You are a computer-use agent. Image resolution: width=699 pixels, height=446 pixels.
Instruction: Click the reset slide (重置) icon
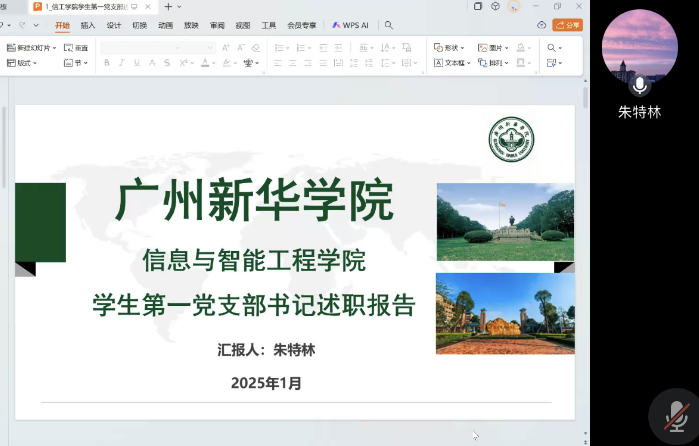76,47
